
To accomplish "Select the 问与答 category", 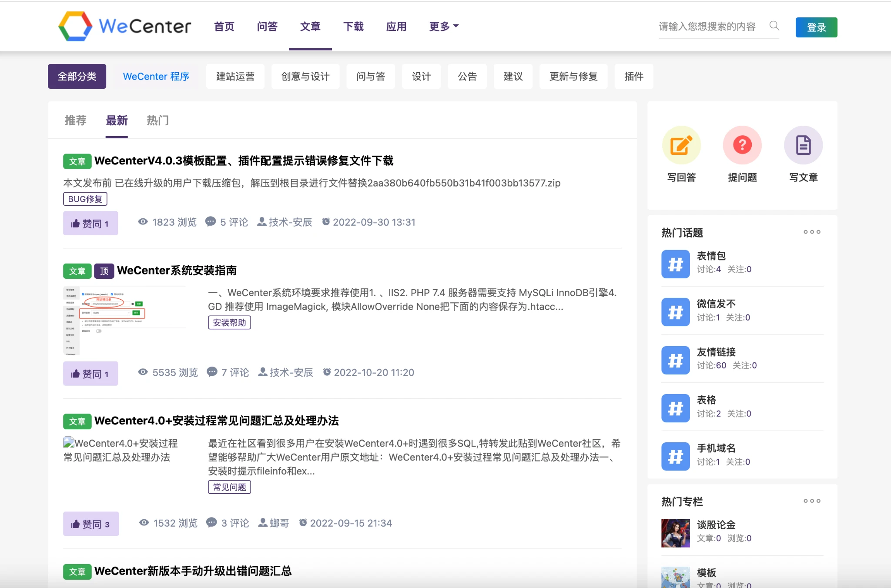I will click(x=371, y=77).
